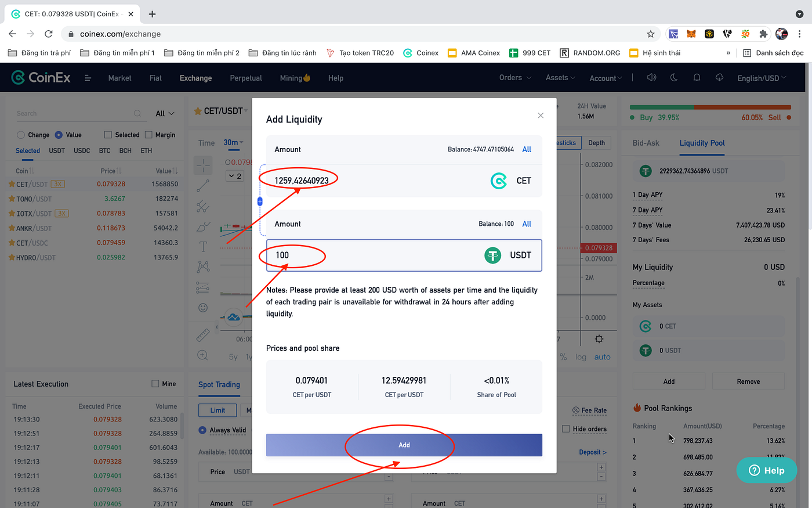Open notifications bell icon
The width and height of the screenshot is (812, 508).
coord(697,77)
